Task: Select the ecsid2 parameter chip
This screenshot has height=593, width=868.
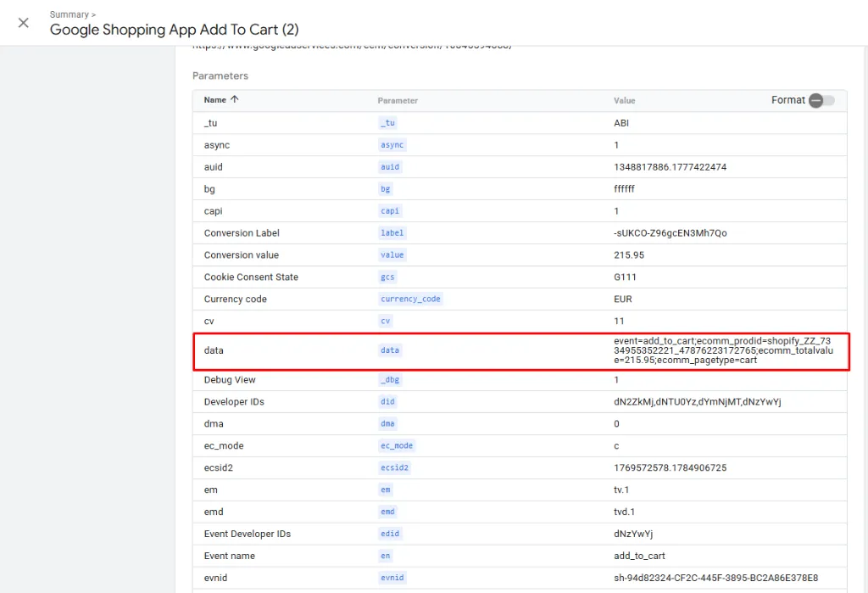Action: click(394, 467)
